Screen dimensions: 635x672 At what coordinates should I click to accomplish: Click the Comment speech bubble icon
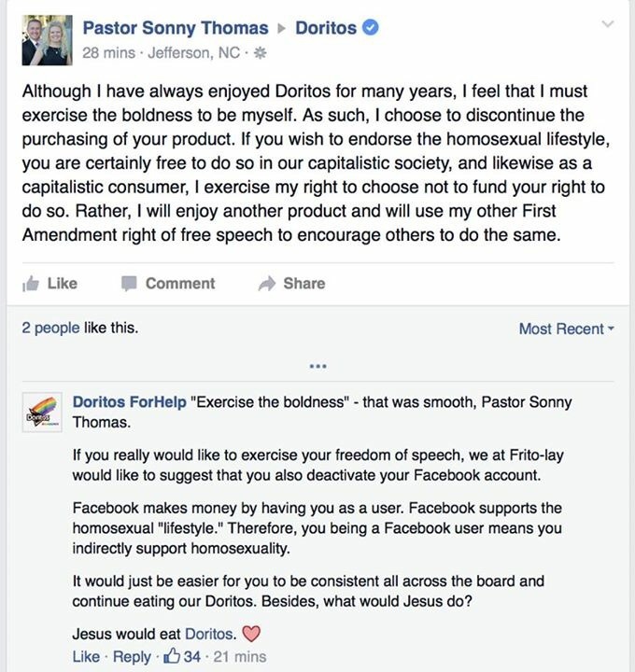(129, 283)
